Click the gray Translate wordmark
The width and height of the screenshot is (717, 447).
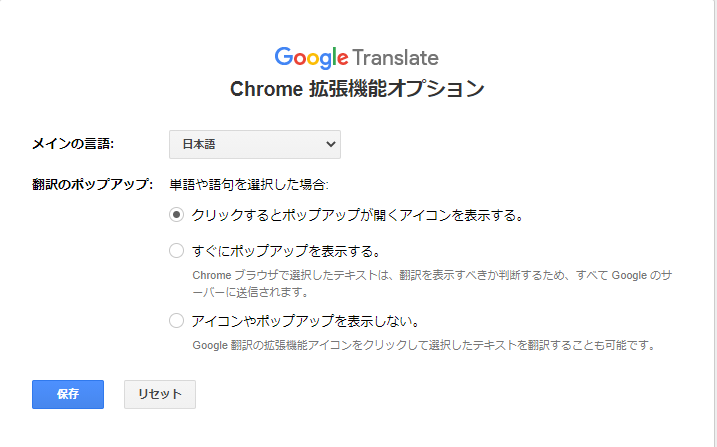(x=396, y=58)
